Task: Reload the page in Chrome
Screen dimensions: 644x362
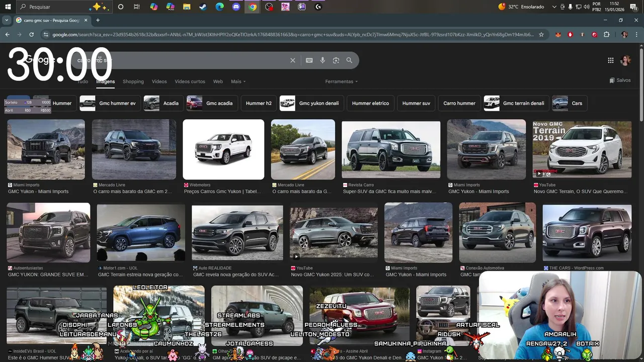Action: [31, 35]
